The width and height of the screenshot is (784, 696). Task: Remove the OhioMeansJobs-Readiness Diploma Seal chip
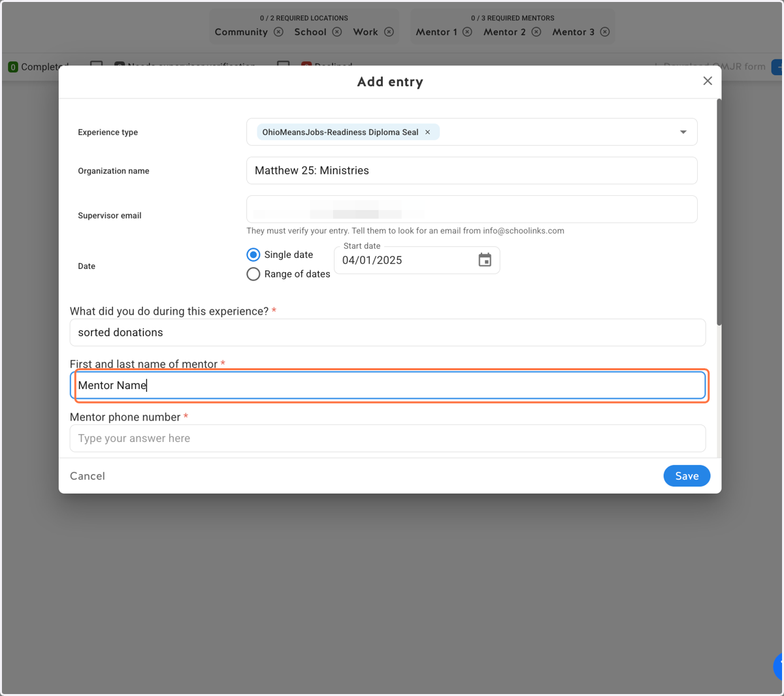click(428, 132)
